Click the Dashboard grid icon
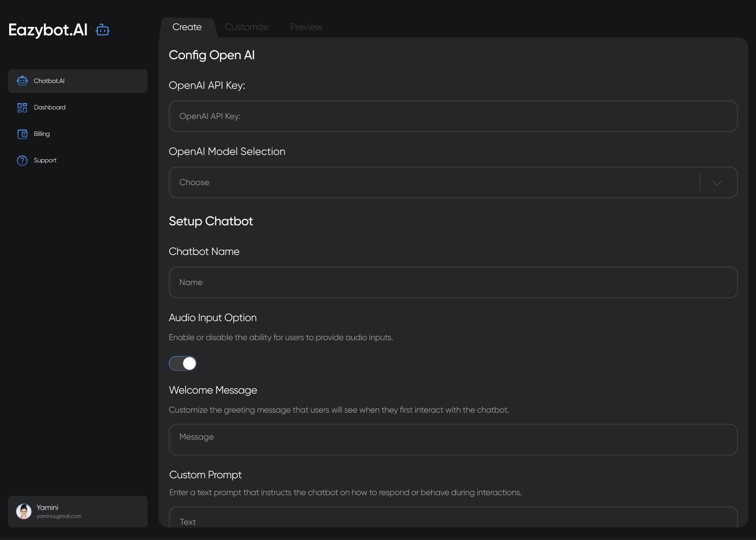Image resolution: width=756 pixels, height=540 pixels. click(22, 108)
